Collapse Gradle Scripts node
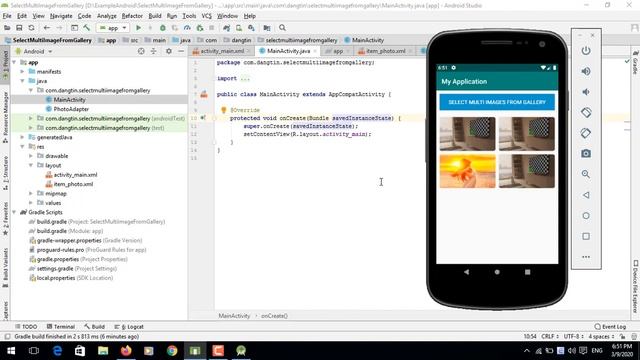Screen dimensions: 640x360 click(x=14, y=212)
